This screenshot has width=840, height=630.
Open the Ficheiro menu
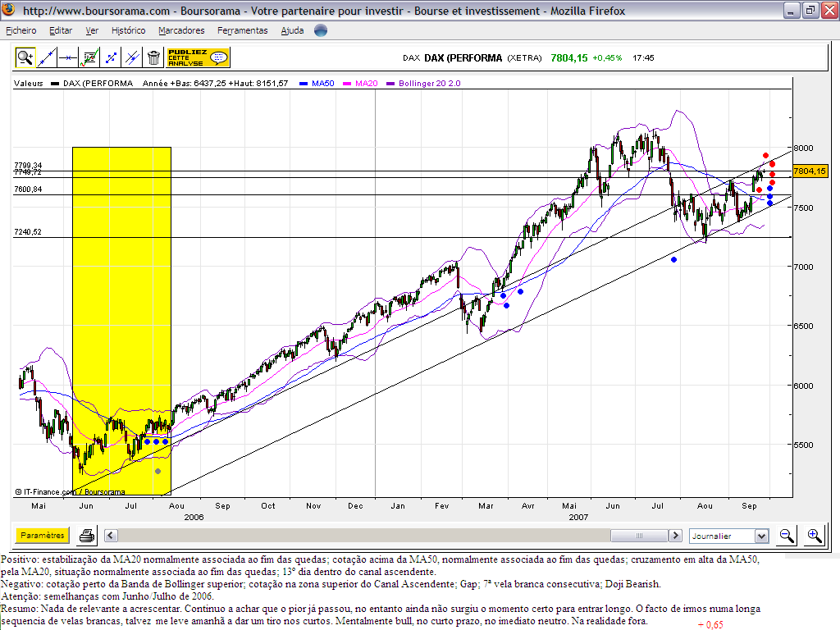tap(21, 30)
